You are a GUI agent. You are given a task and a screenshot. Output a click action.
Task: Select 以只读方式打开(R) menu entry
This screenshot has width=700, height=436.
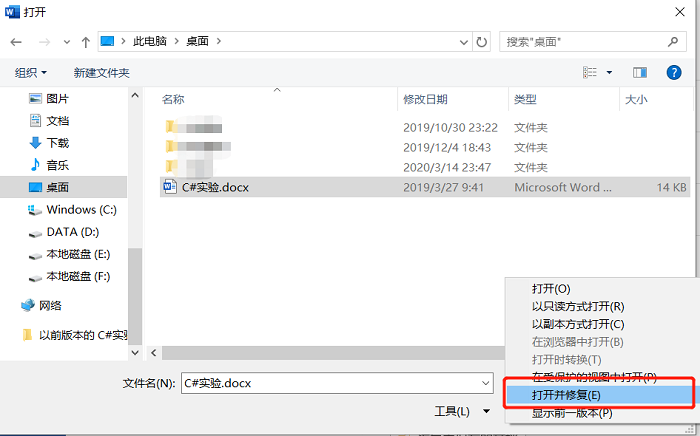(578, 307)
